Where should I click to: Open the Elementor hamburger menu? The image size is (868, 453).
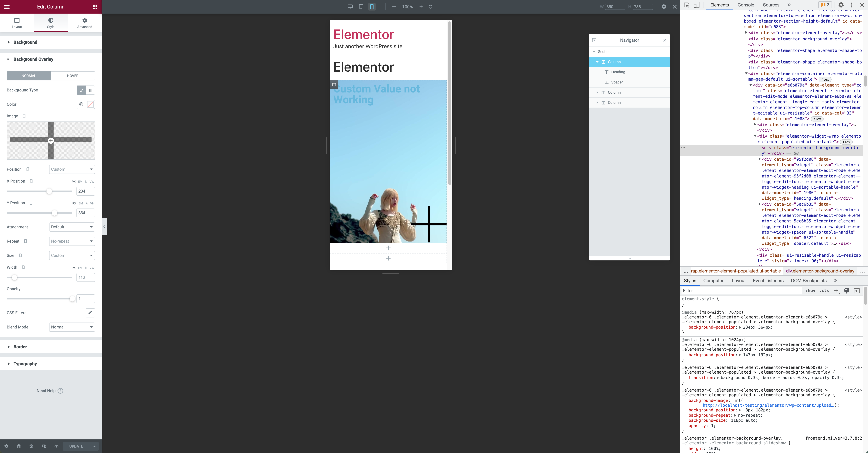(6, 7)
